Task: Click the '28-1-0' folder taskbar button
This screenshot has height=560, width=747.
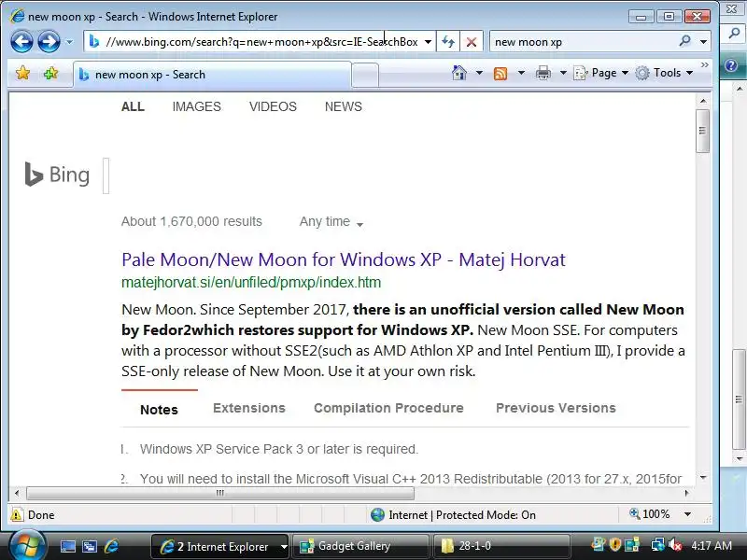Action: pos(502,546)
